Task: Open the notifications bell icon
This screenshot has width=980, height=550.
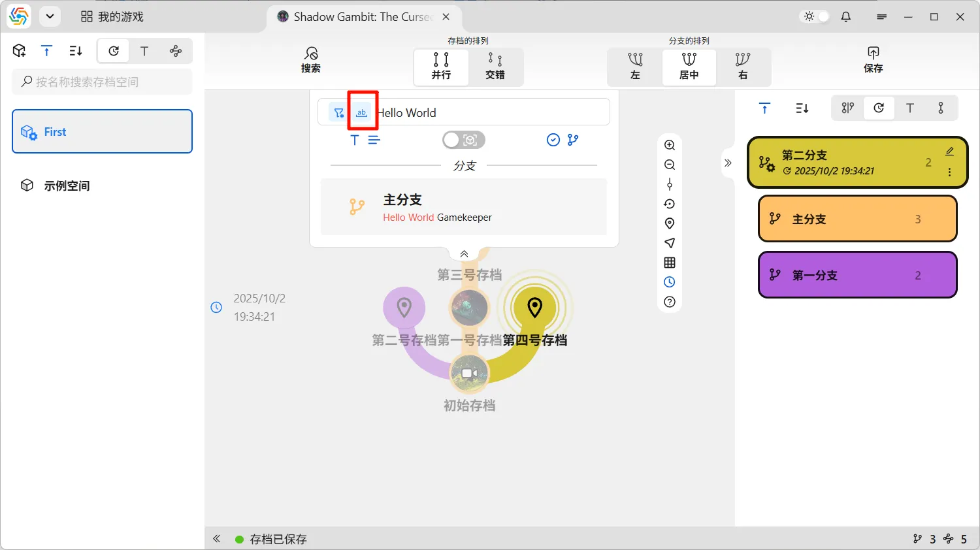Action: click(x=846, y=17)
